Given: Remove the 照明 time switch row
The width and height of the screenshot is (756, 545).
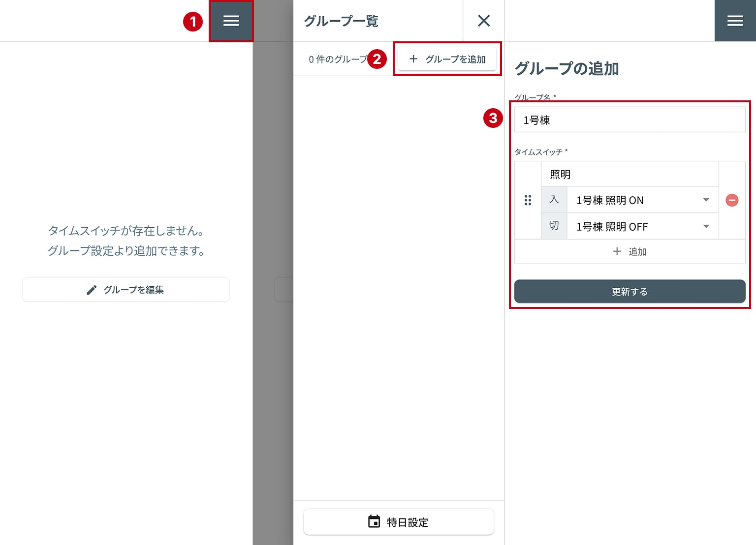Looking at the screenshot, I should click(x=732, y=200).
